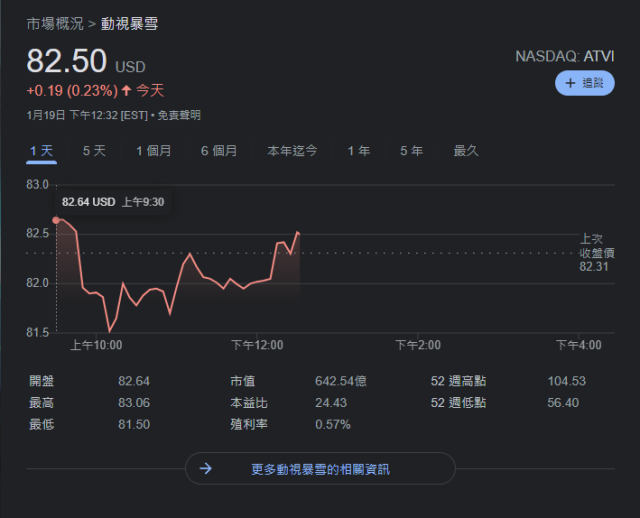
Task: Select the 5 年 time range tab
Action: [x=411, y=151]
